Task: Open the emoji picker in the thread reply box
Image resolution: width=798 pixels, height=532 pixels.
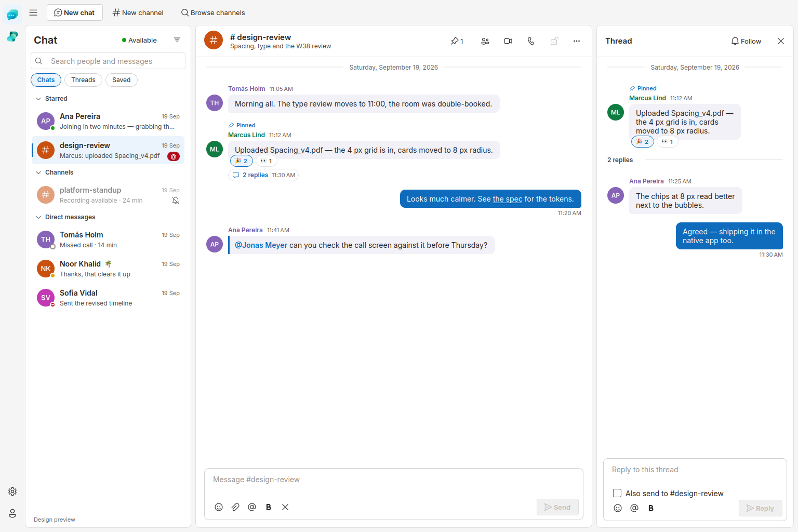Action: pyautogui.click(x=618, y=508)
